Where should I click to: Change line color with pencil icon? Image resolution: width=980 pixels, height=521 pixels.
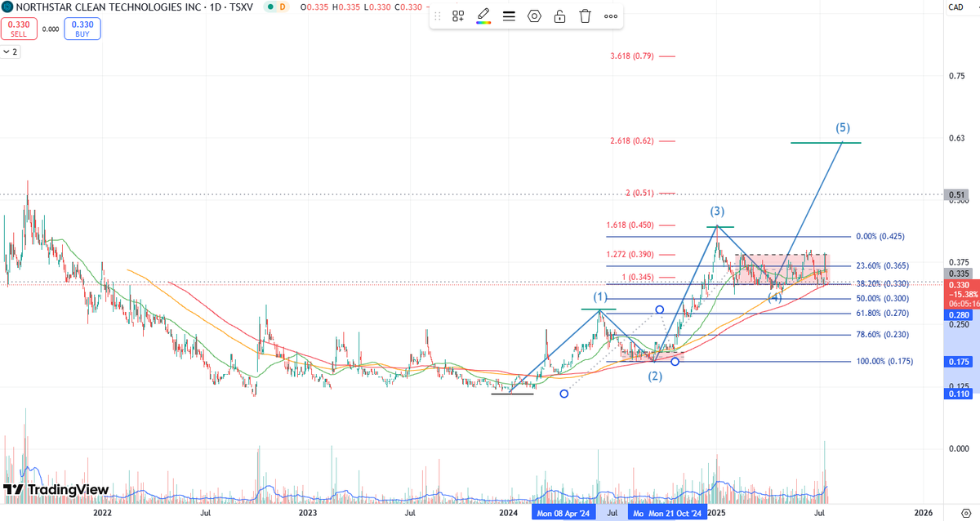coord(483,16)
